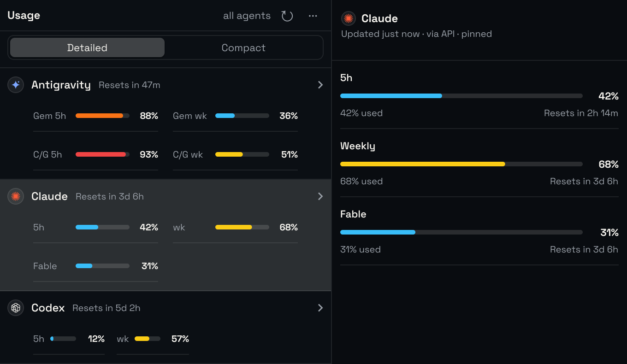Click the Fable progress bar in detail panel
The image size is (627, 364).
(461, 232)
